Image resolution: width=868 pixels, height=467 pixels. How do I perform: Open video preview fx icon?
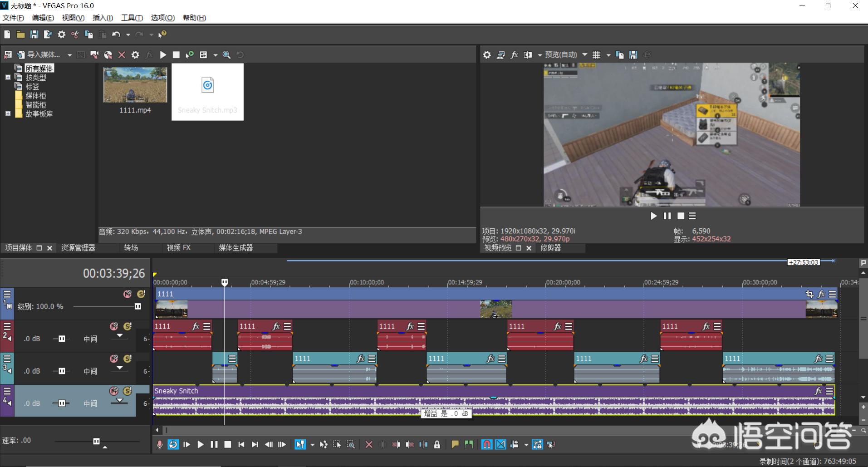coord(514,55)
